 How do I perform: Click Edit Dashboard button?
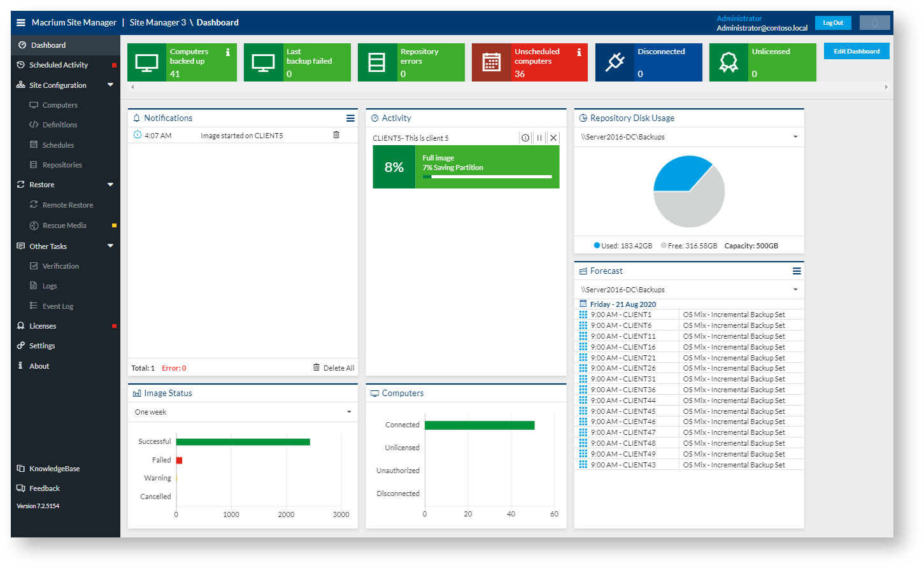856,52
